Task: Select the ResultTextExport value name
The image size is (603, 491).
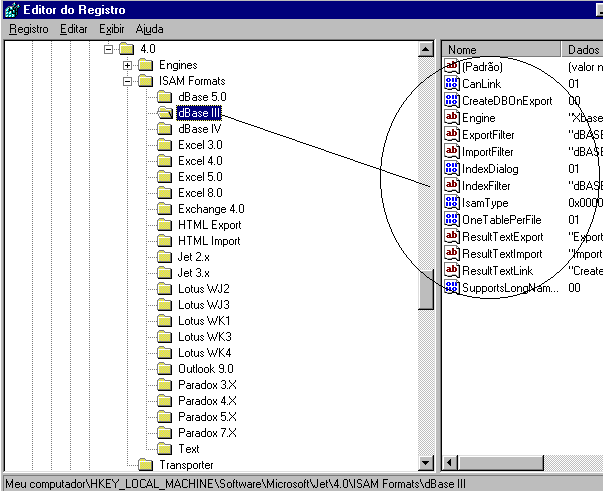Action: click(503, 237)
